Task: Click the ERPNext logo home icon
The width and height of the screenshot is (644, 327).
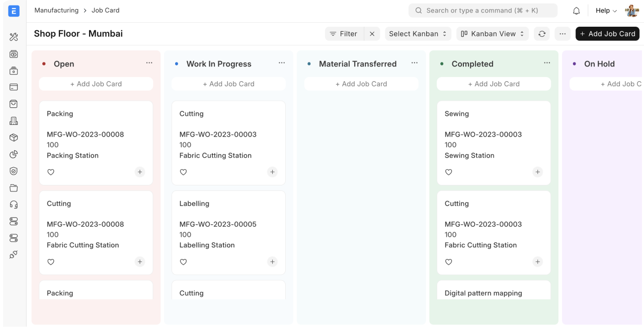Action: pyautogui.click(x=14, y=11)
